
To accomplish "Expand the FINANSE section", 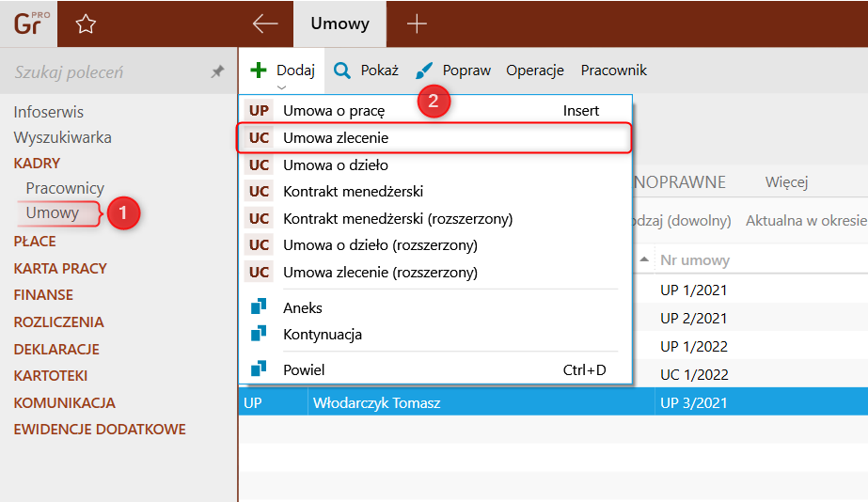I will (x=43, y=295).
